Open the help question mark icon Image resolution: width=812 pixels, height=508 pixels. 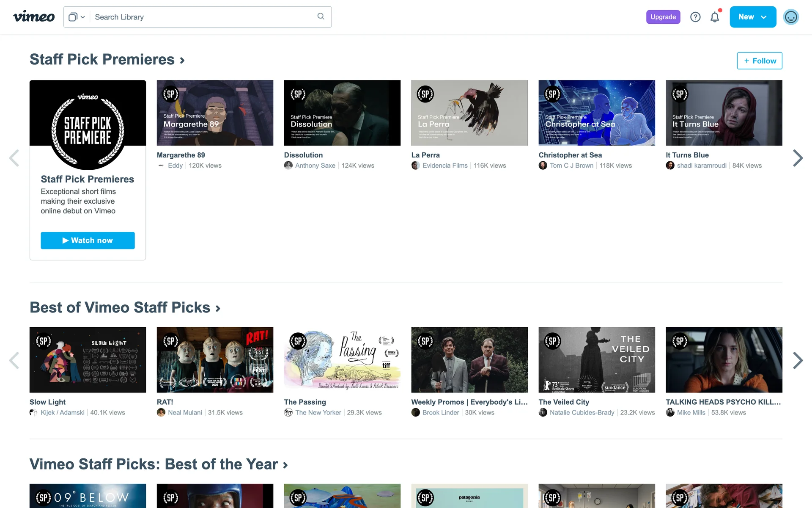[x=695, y=17]
